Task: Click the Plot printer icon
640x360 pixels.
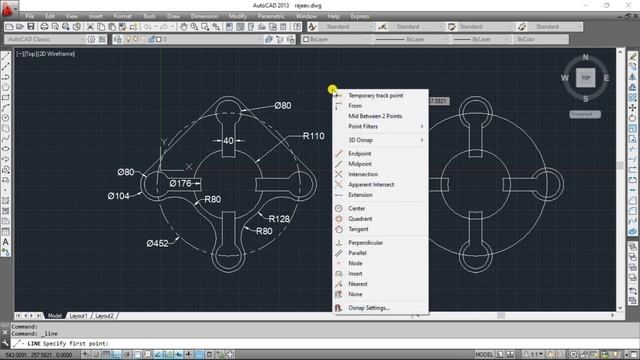Action: tap(44, 27)
